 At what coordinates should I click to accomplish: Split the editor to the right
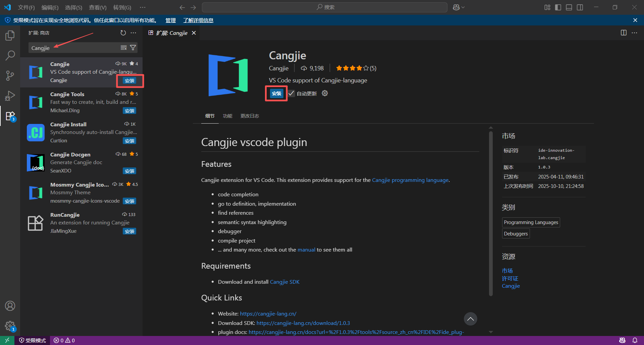[624, 33]
